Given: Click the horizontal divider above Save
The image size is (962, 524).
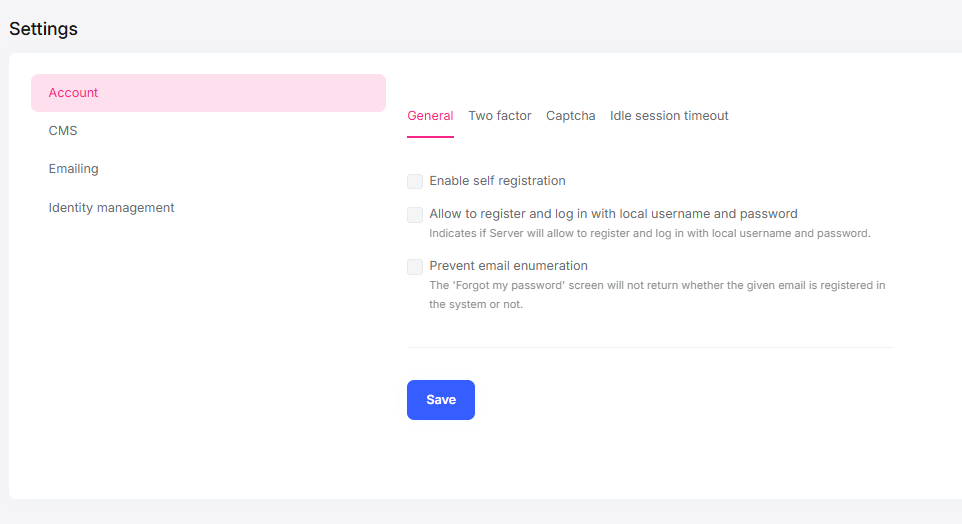Looking at the screenshot, I should coord(649,347).
